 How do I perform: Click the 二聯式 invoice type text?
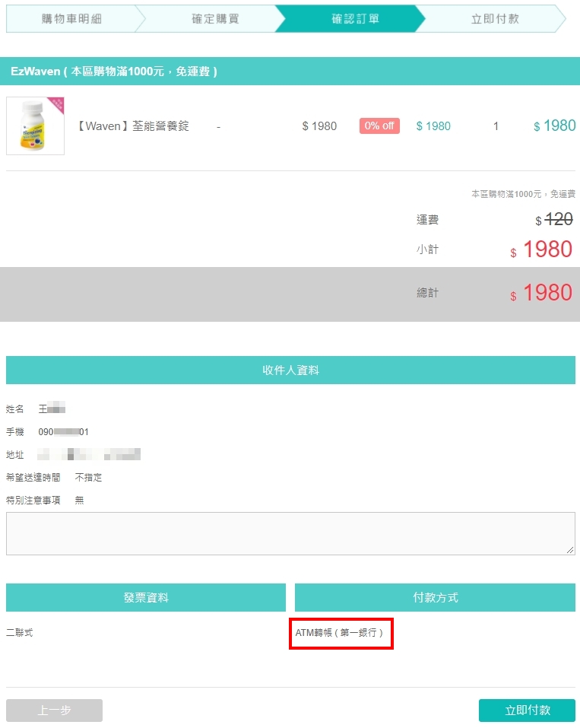pyautogui.click(x=20, y=632)
